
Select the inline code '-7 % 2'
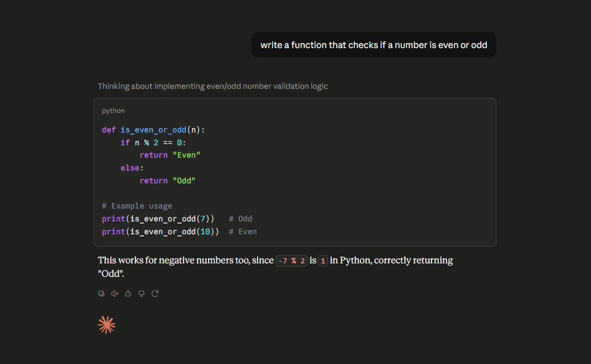click(x=292, y=261)
